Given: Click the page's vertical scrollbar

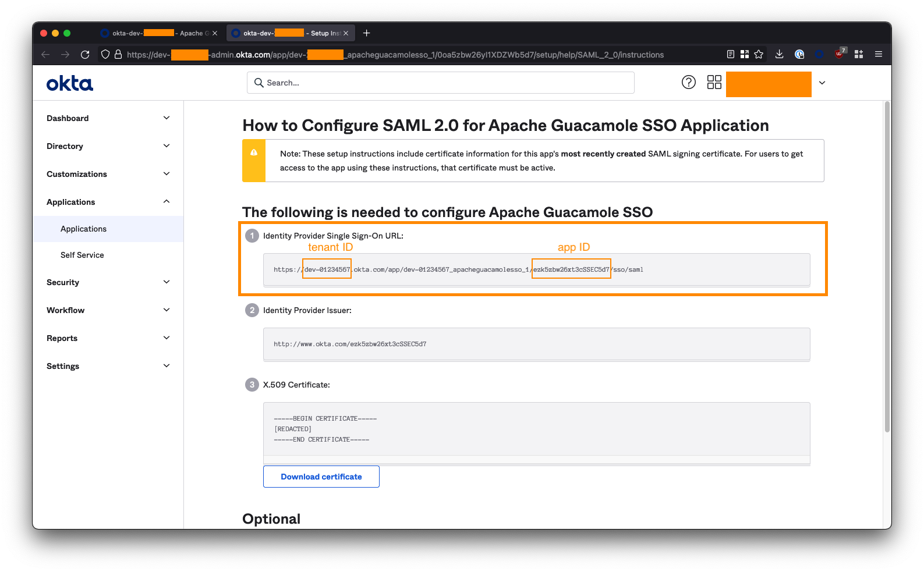Looking at the screenshot, I should click(887, 268).
